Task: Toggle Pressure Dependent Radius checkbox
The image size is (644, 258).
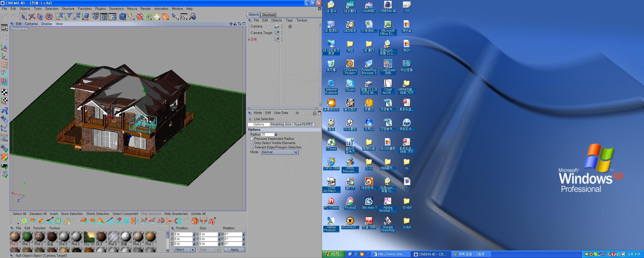Action: tap(252, 139)
